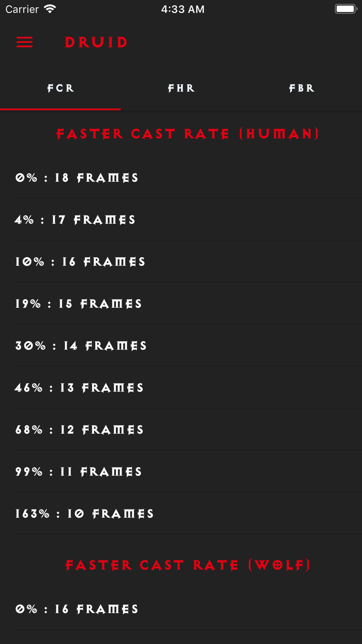Switch to the FHR tab
Screen dimensions: 362x644
click(181, 88)
